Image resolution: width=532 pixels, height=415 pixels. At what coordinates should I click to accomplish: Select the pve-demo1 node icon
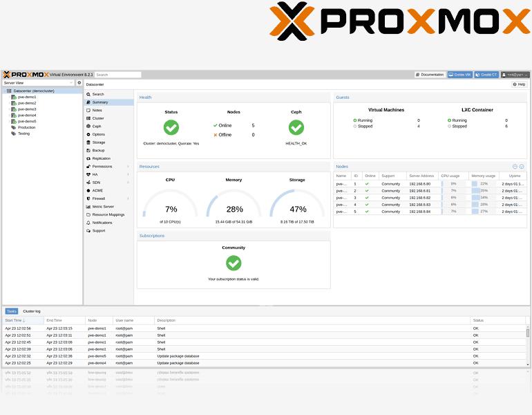pyautogui.click(x=14, y=97)
